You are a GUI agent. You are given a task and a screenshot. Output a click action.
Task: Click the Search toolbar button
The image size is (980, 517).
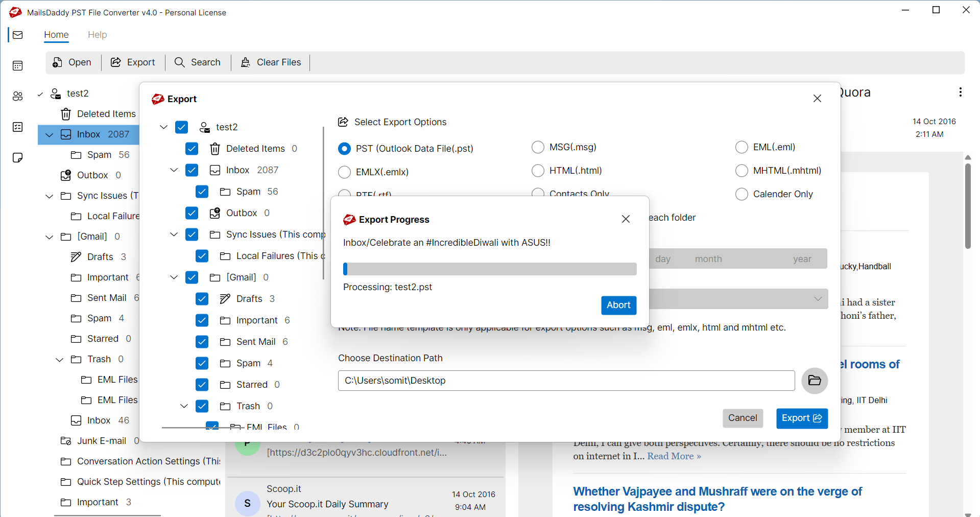click(x=198, y=62)
